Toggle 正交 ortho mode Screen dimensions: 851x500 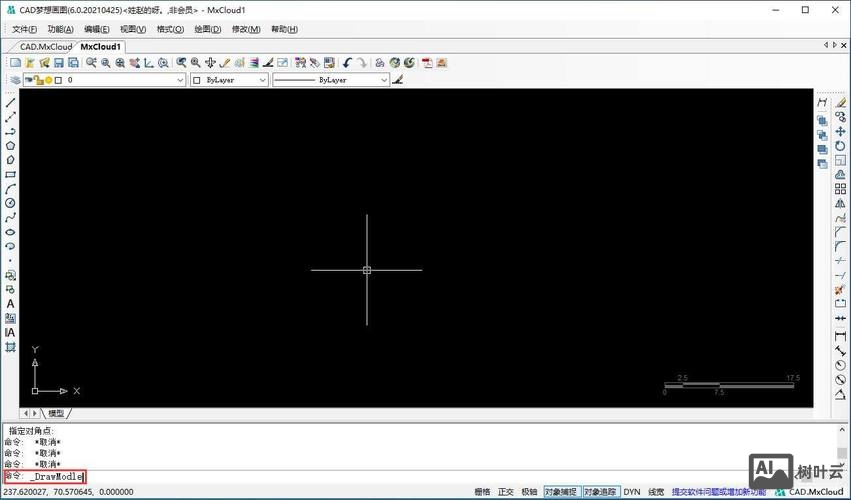pos(506,492)
